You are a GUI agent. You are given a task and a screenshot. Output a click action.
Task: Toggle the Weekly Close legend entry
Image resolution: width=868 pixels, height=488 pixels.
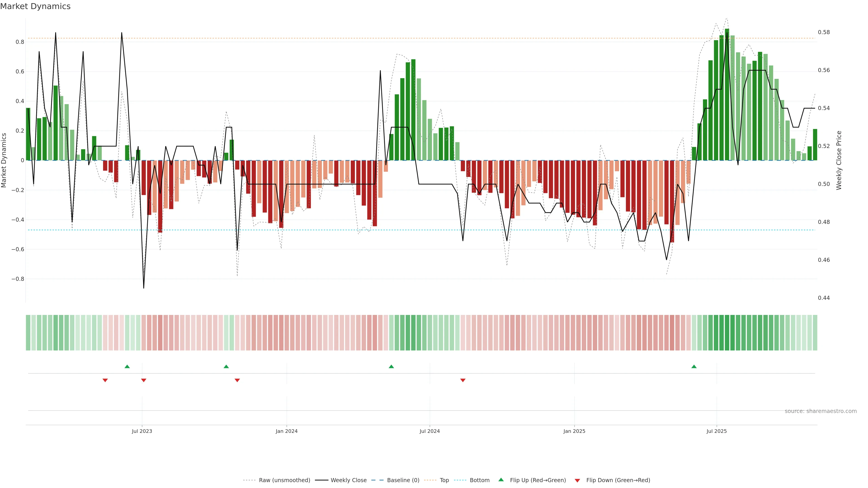tap(348, 480)
